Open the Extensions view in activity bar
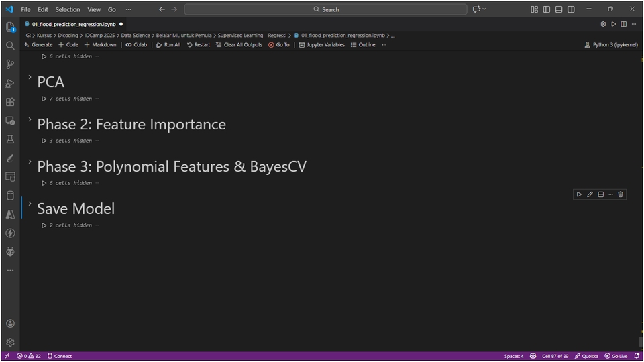Viewport: 644px width, 362px height. pyautogui.click(x=10, y=102)
